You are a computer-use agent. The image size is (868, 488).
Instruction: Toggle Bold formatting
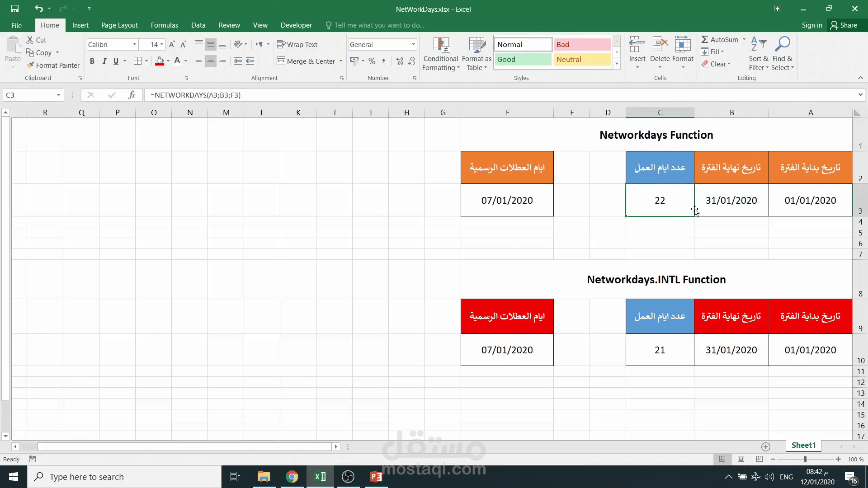(92, 61)
